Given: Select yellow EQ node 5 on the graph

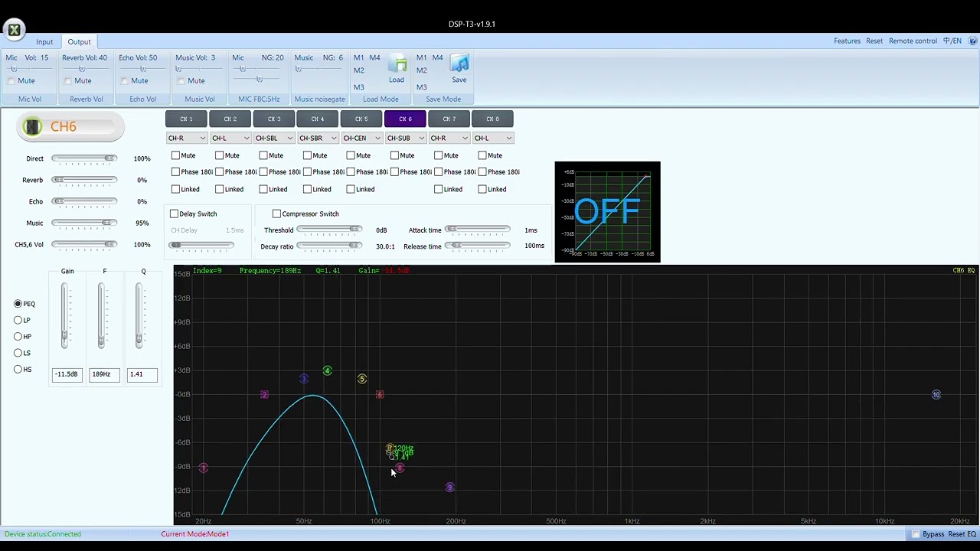Looking at the screenshot, I should [362, 379].
